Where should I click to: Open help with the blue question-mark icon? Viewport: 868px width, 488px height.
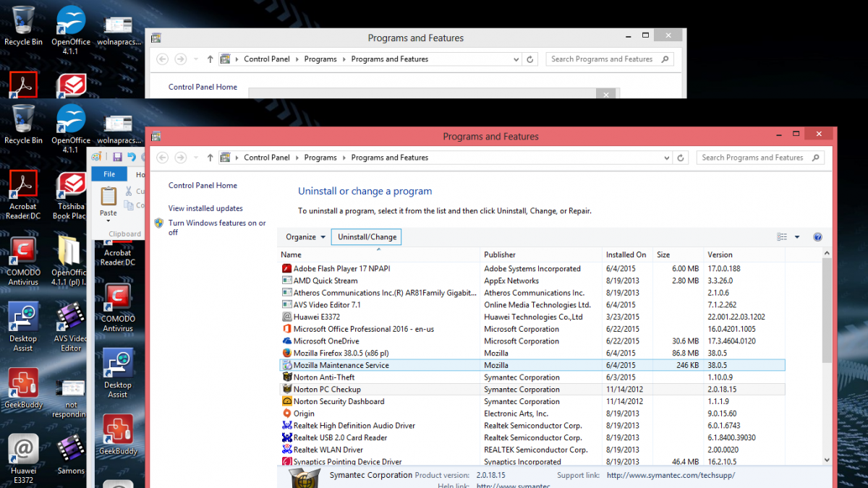coord(818,237)
